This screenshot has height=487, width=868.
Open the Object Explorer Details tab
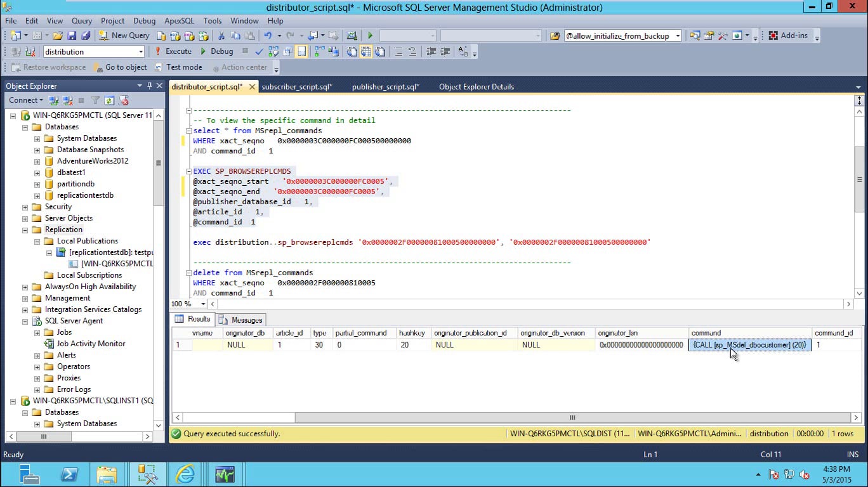tap(477, 87)
